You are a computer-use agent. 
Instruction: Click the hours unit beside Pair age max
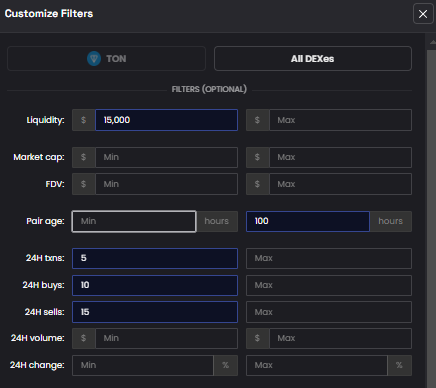coord(391,221)
